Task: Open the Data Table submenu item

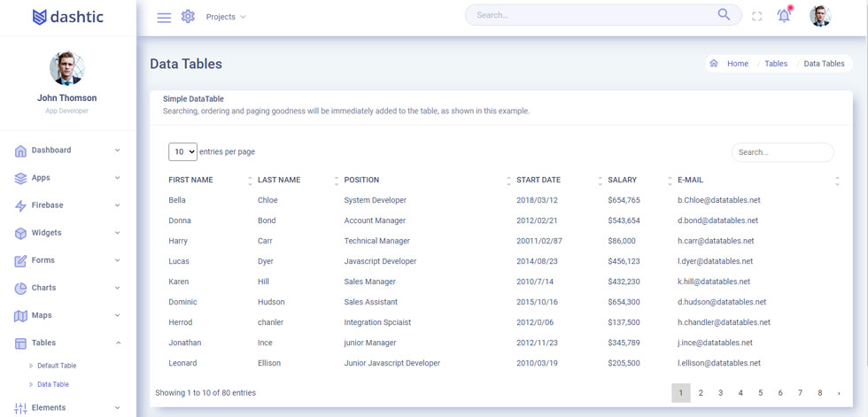Action: [53, 384]
